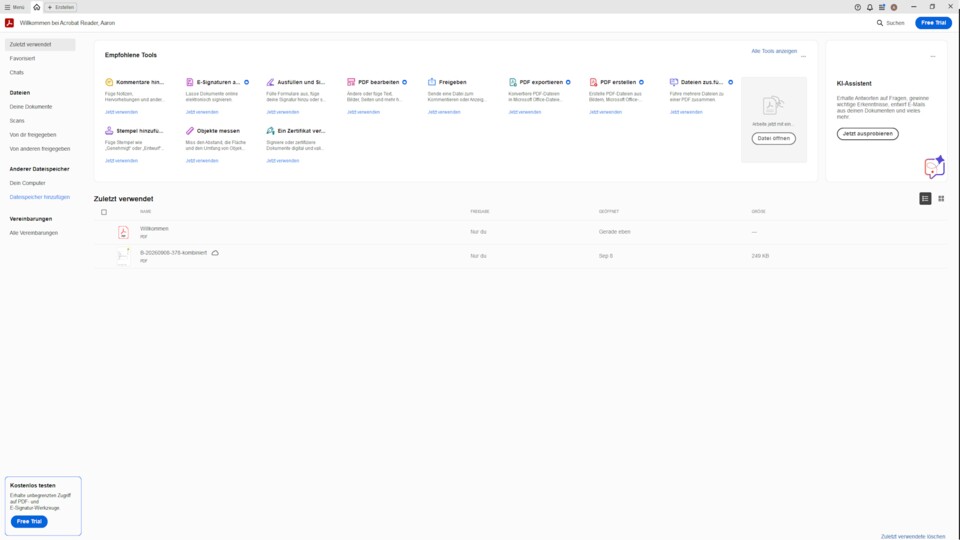The width and height of the screenshot is (960, 540).
Task: Open the three-dots menu of Empfohlene Tools
Action: (x=803, y=56)
